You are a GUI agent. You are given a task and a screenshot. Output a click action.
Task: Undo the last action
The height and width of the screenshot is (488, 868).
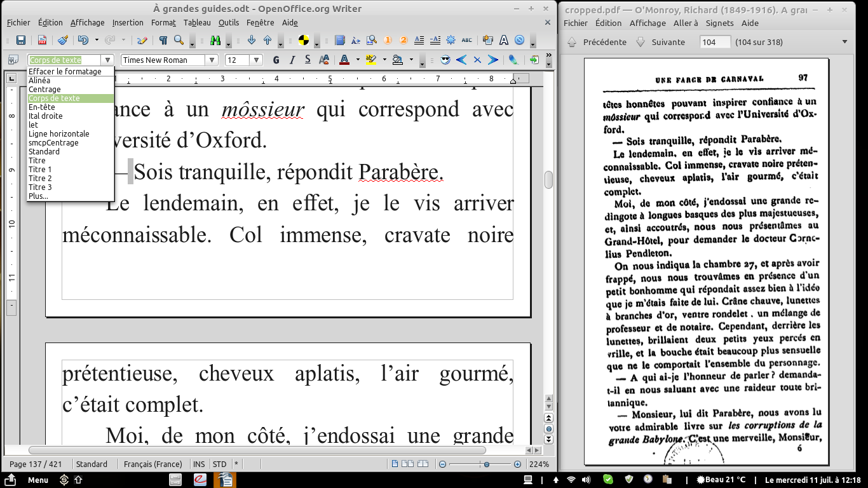tap(83, 40)
